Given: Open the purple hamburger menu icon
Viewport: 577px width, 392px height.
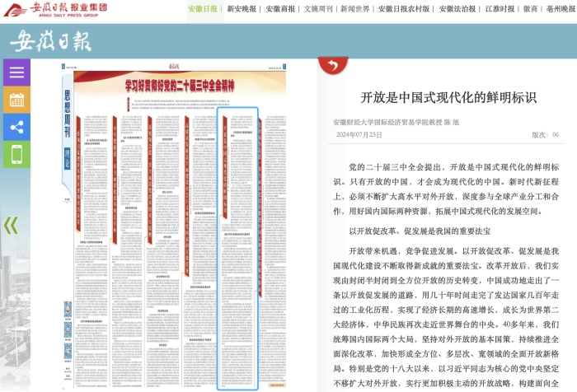Looking at the screenshot, I should (x=16, y=72).
